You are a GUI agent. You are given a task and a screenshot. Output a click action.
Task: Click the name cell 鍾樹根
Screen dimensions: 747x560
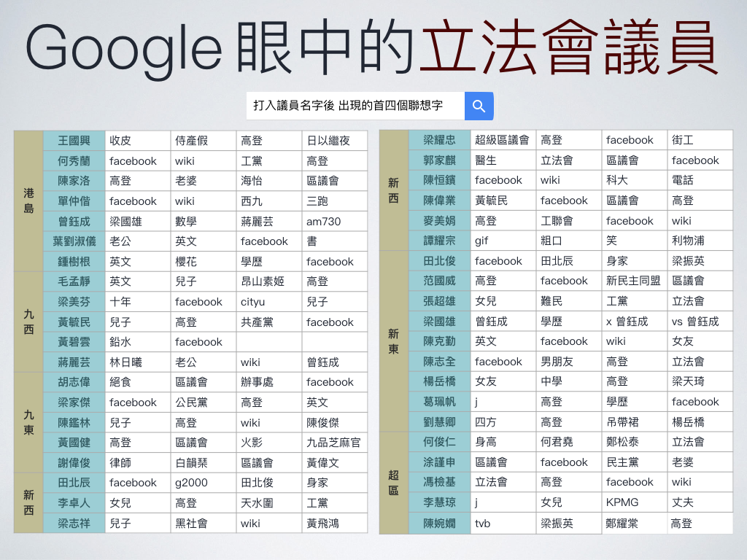[x=74, y=262]
